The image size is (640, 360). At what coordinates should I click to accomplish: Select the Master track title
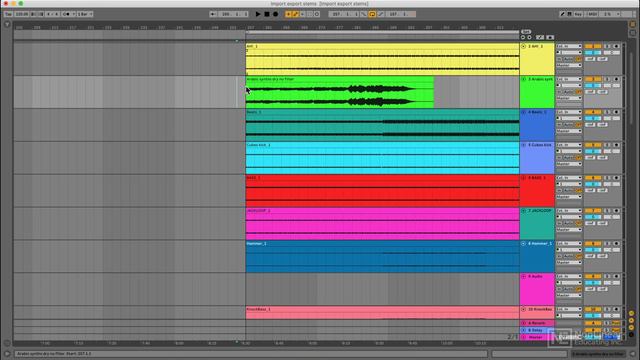(536, 338)
